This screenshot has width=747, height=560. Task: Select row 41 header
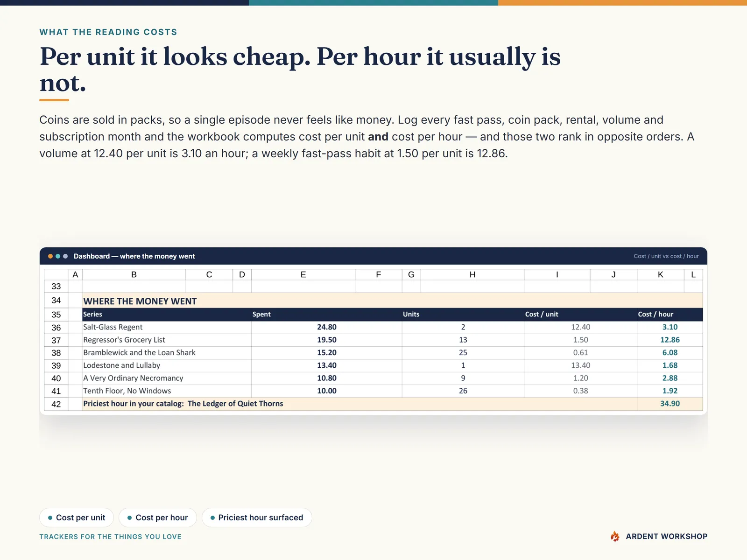coord(56,391)
